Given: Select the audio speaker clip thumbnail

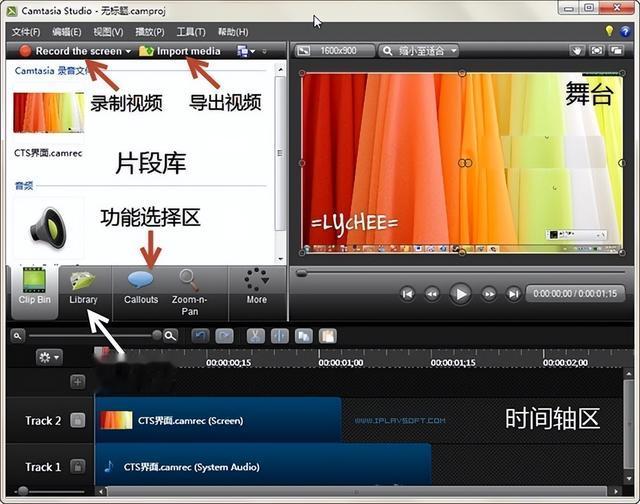Looking at the screenshot, I should [49, 226].
